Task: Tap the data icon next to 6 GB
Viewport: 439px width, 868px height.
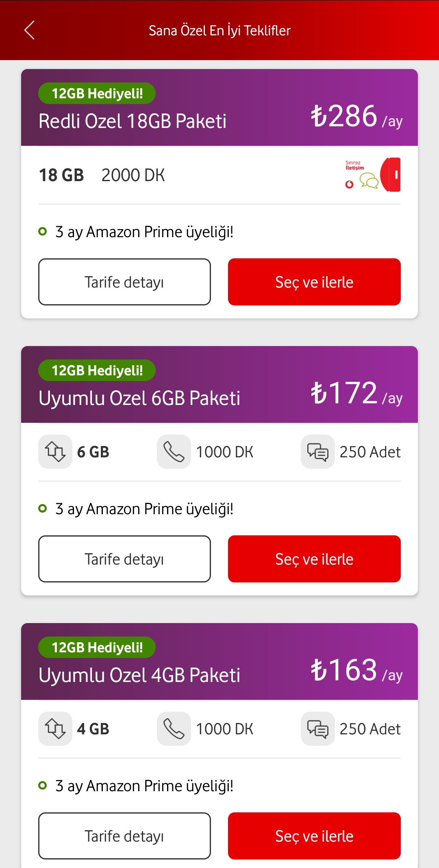Action: click(55, 452)
